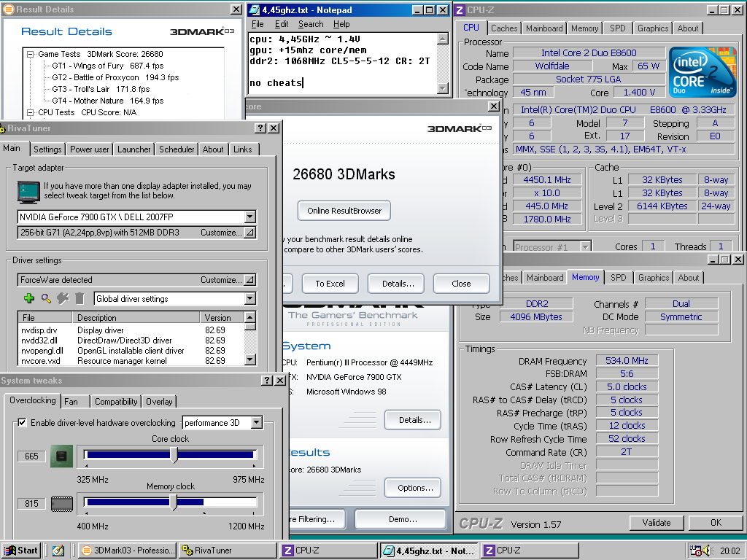
Task: Switch to RivaTuner from the taskbar
Action: click(228, 551)
